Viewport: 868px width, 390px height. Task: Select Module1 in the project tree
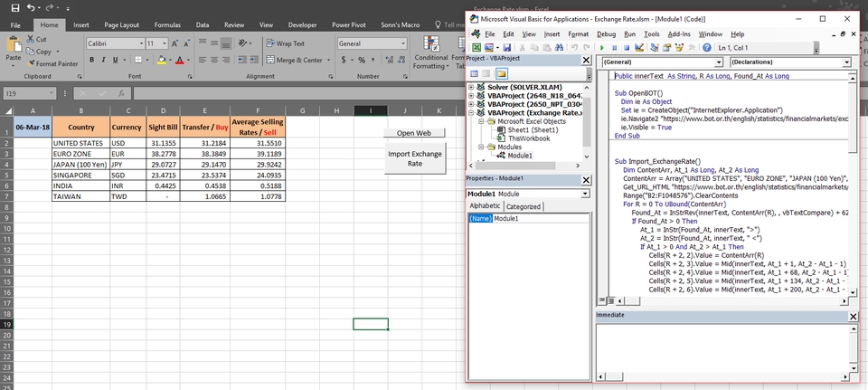(520, 156)
